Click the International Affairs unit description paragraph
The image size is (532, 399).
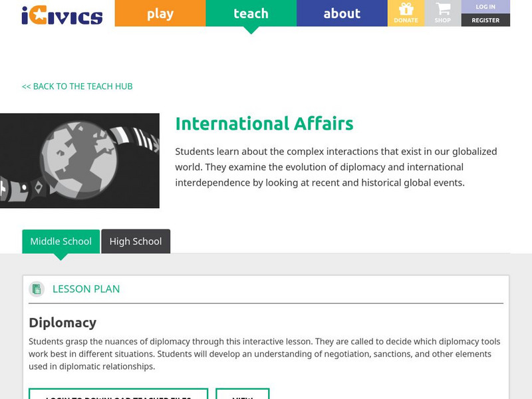[x=336, y=168]
